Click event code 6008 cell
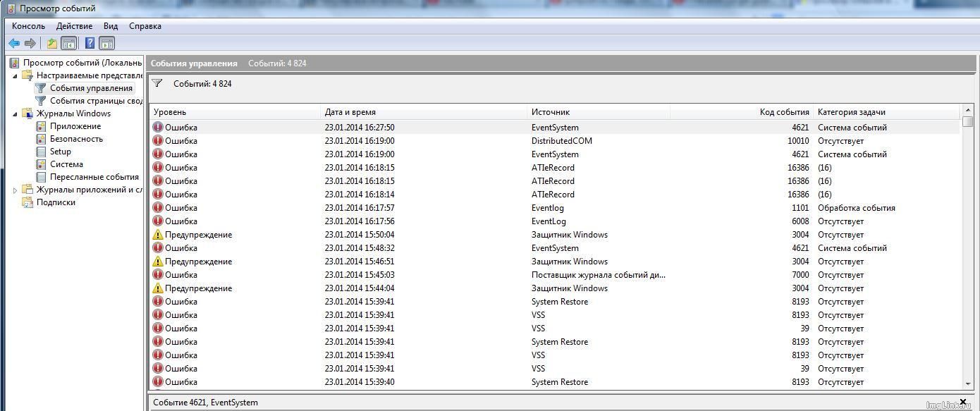Screen dimensions: 980x411 click(800, 221)
